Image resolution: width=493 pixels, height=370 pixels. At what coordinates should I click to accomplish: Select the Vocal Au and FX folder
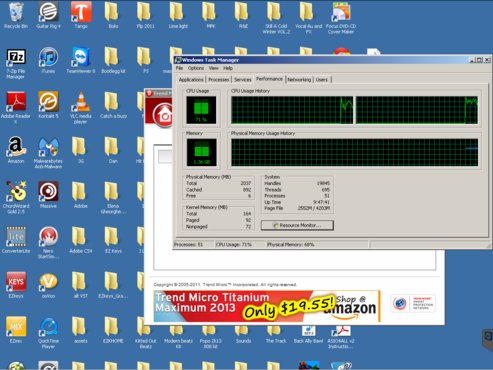pyautogui.click(x=308, y=18)
